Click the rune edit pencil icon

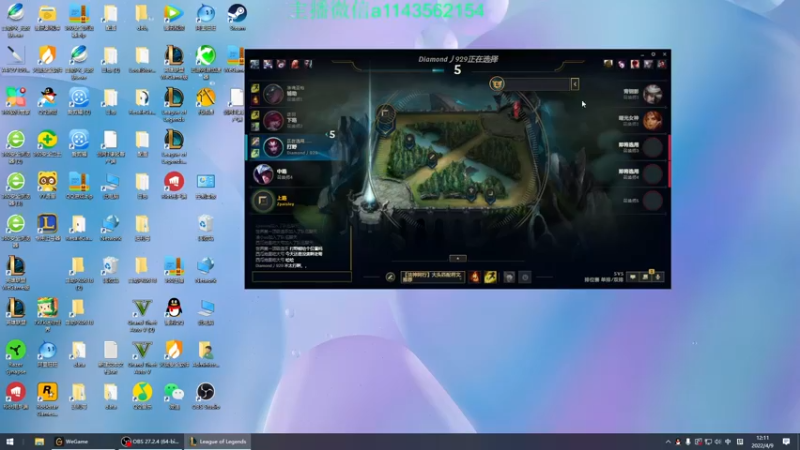coord(390,277)
